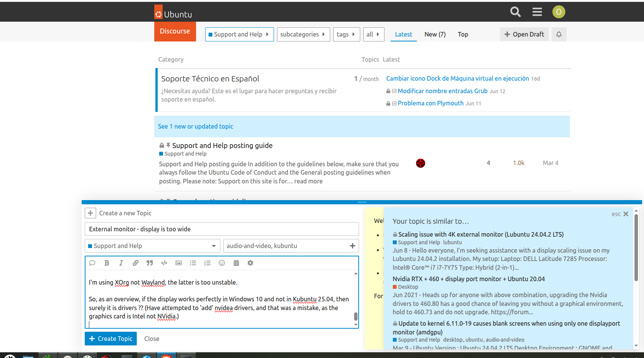Click the 'Mar 4' activity date
The image size is (644, 358).
point(551,163)
